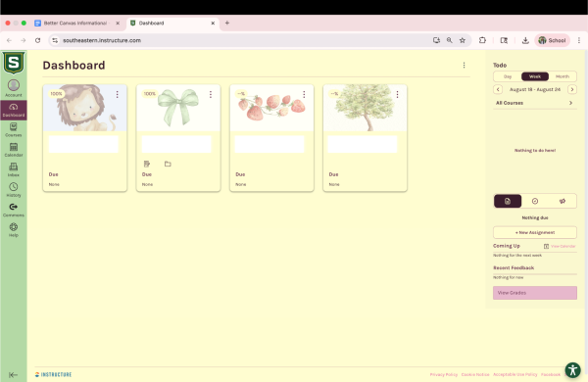588x382 pixels.
Task: Select the assignments filter icon in Todo
Action: pos(508,202)
